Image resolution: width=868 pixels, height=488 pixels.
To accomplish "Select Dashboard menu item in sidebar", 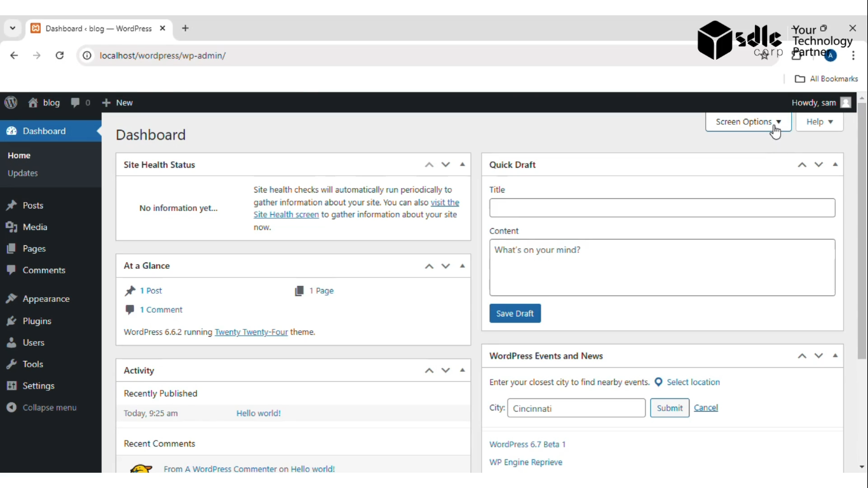I will pos(51,131).
